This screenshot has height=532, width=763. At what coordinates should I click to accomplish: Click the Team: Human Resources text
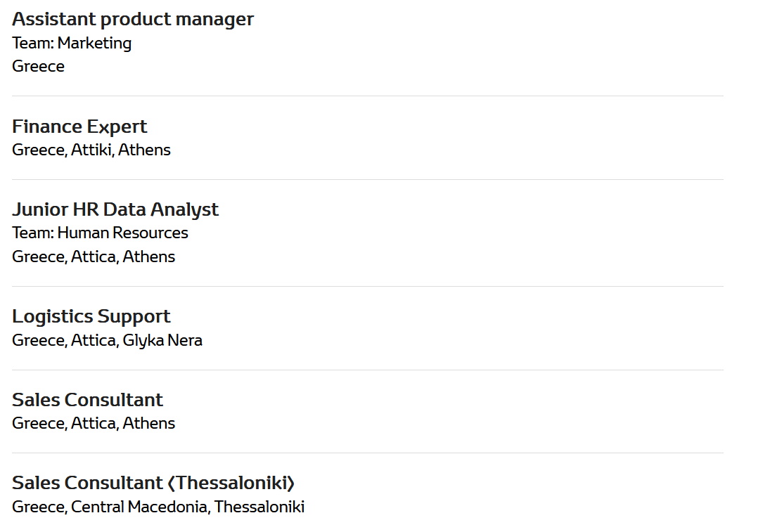[x=100, y=233]
